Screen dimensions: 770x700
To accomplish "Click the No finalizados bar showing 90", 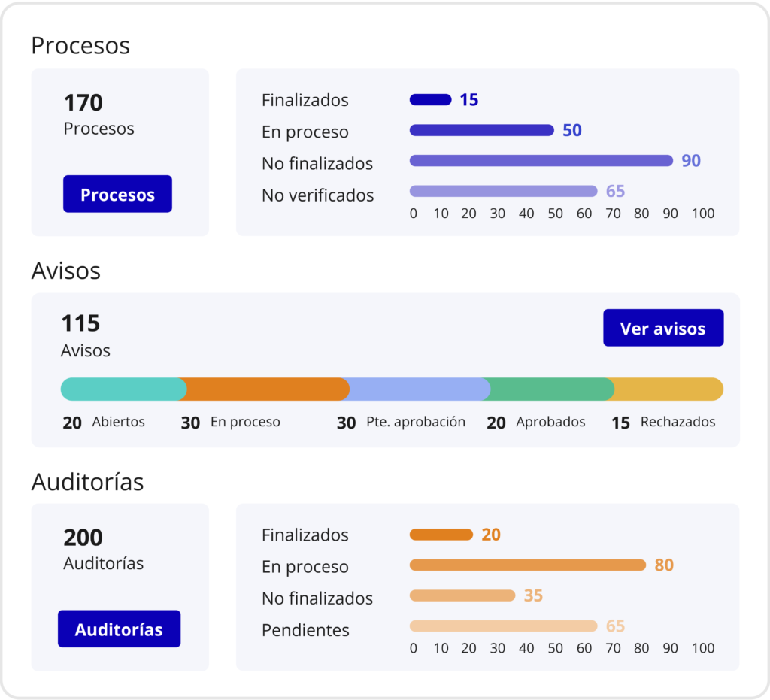I will tap(541, 160).
